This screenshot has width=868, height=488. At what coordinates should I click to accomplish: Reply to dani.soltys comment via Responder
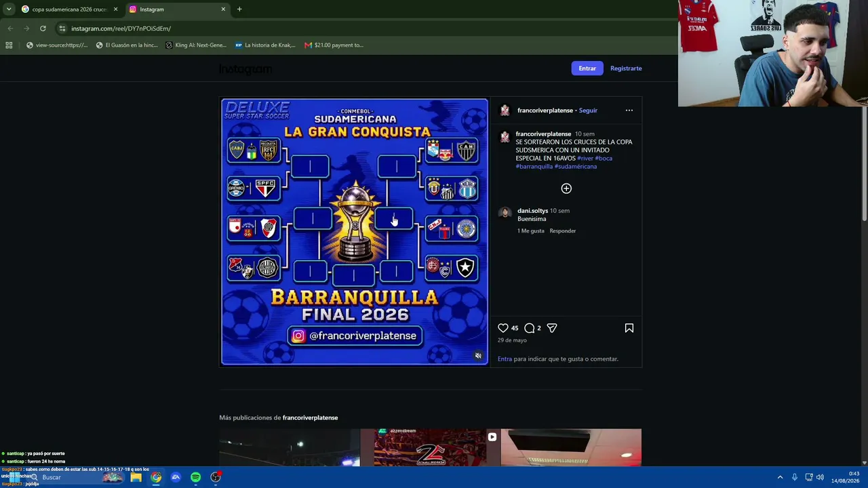(563, 231)
